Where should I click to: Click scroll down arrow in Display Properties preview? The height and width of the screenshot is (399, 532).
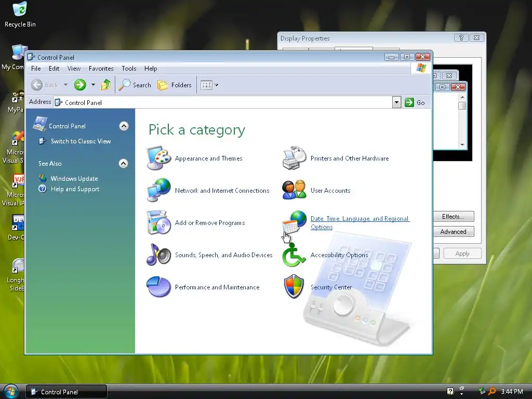pyautogui.click(x=462, y=144)
